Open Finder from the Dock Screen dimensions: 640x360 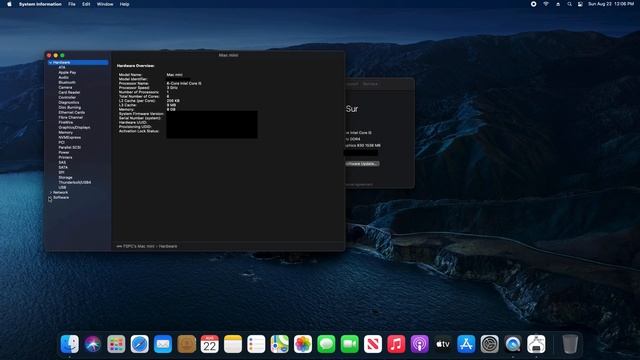(x=70, y=344)
